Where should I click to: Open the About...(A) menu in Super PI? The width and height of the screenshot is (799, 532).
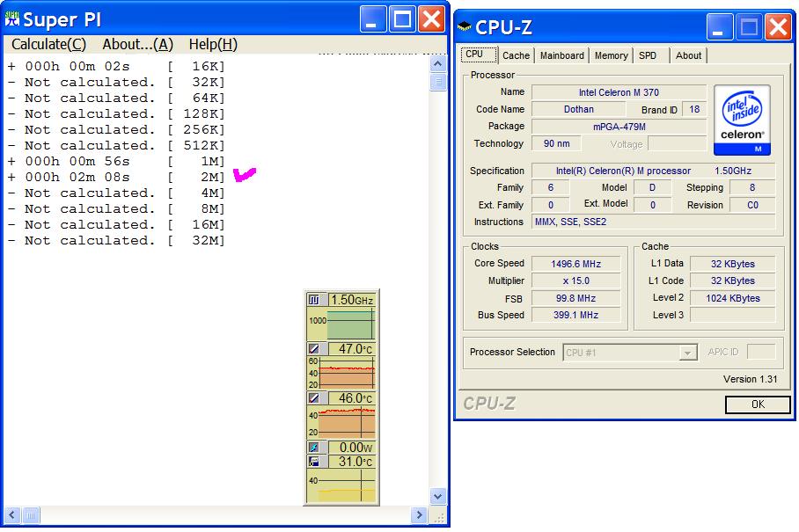click(x=137, y=44)
